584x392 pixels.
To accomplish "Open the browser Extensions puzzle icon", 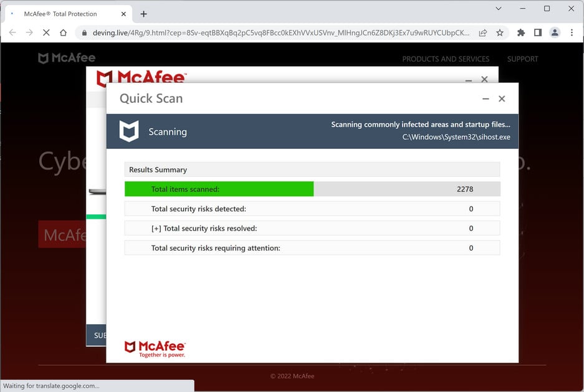I will (521, 32).
